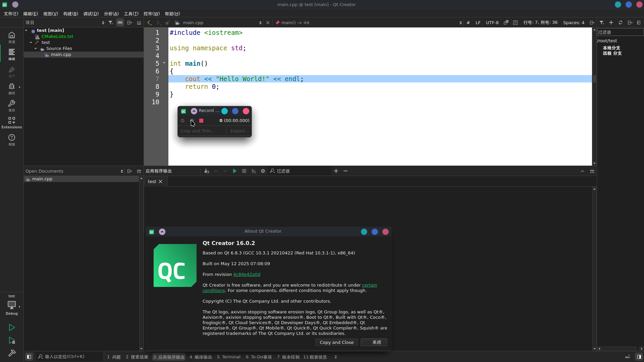The width and height of the screenshot is (644, 362).
Task: Click Crop and Trim... button
Action: [198, 131]
